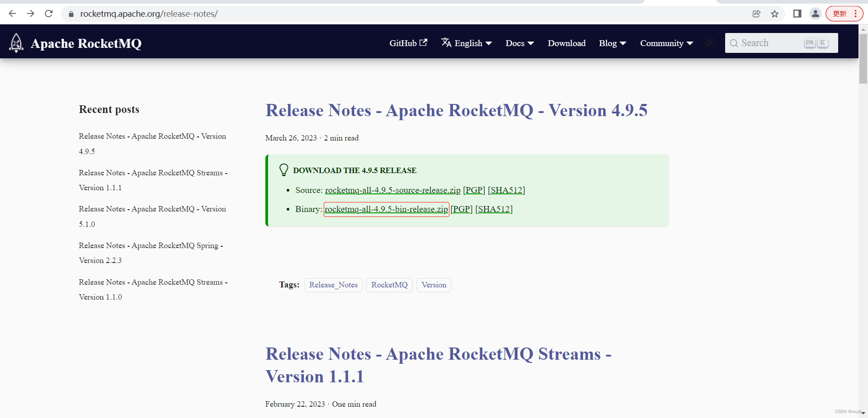Click the scrollbar down arrow

(863, 413)
